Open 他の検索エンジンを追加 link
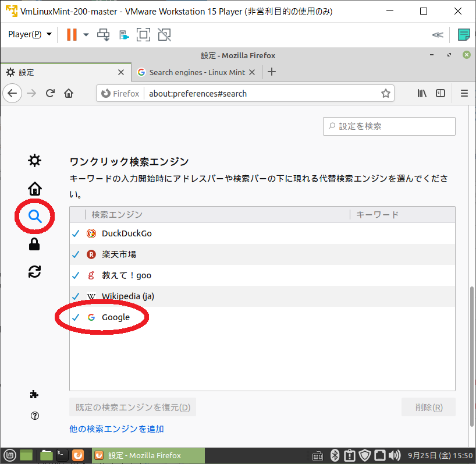476x464 pixels. [x=116, y=428]
